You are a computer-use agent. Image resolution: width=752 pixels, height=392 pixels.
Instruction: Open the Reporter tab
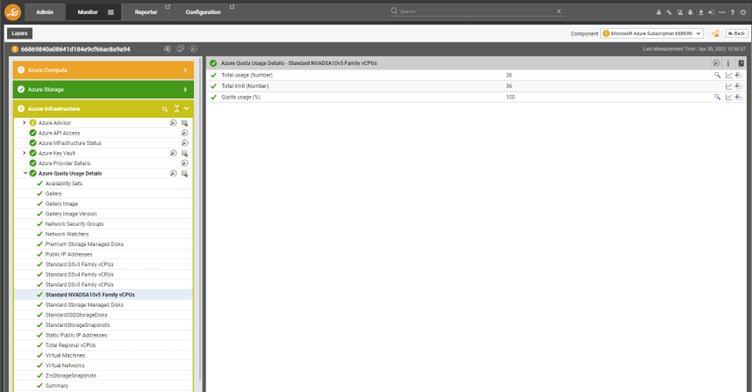(146, 12)
